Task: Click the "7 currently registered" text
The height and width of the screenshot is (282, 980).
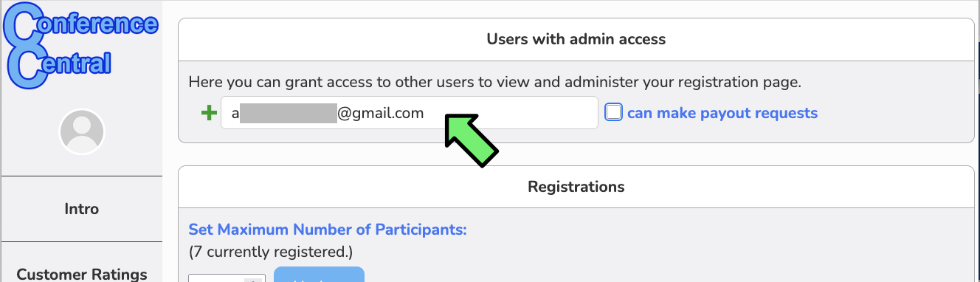Action: (271, 252)
